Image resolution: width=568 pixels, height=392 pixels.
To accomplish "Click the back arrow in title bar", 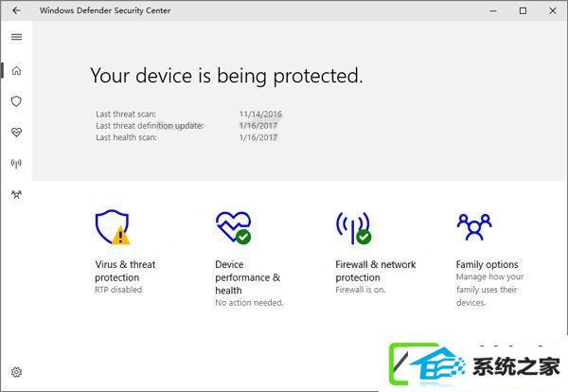I will click(16, 10).
